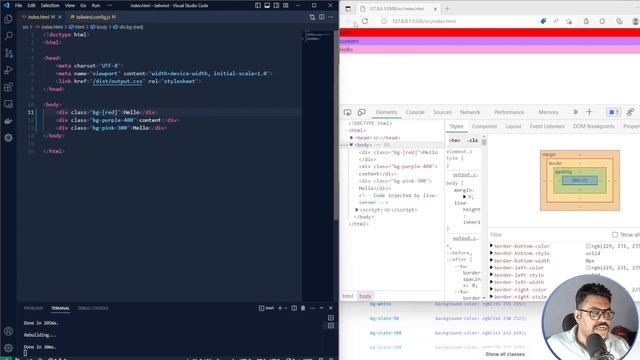The width and height of the screenshot is (640, 360).
Task: Open the Accounts icon in VS Code
Action: [8, 331]
